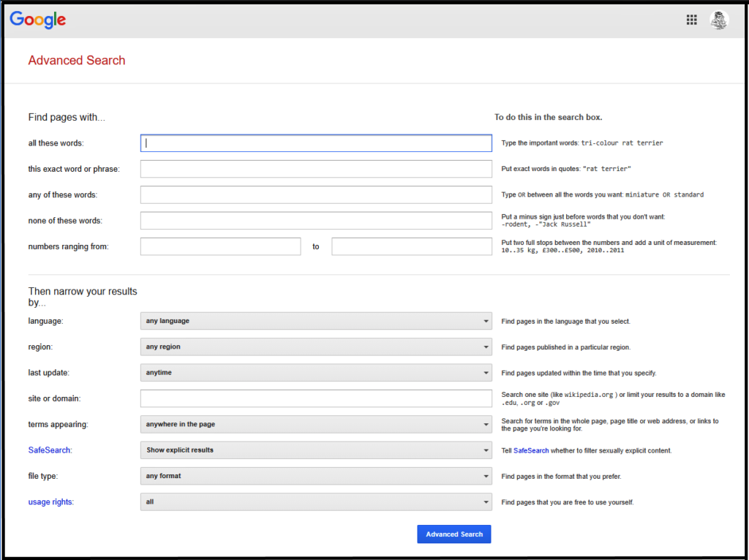Viewport: 749px width, 560px height.
Task: Click "Find pages that you are free to use yourself."
Action: point(568,502)
